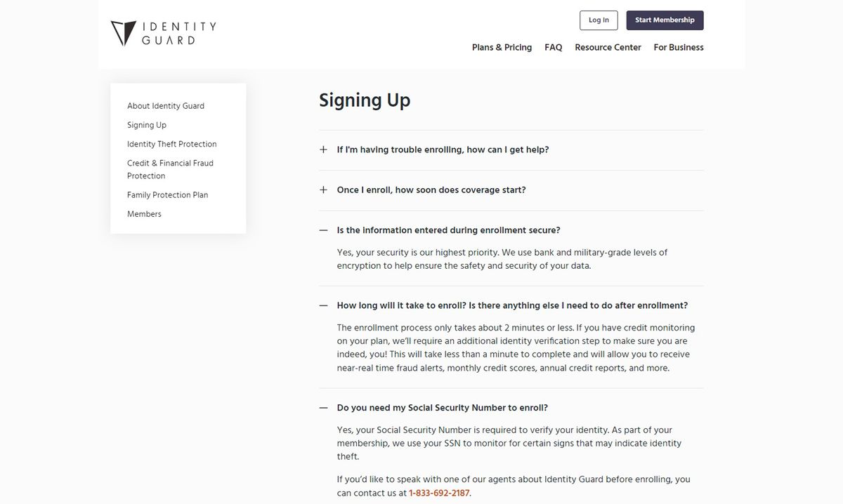Select For Business in top navigation
This screenshot has width=843, height=504.
click(678, 48)
